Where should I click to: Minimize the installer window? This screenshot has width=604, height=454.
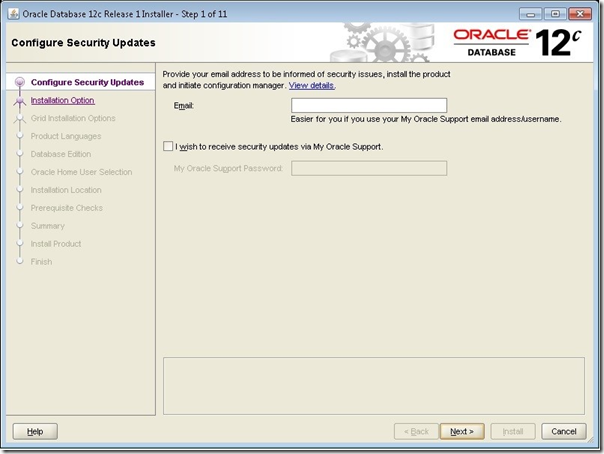531,14
